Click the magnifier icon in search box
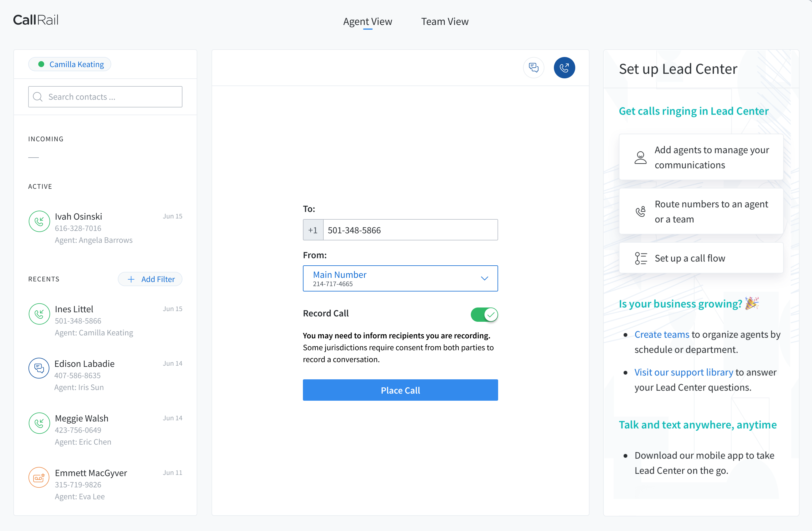This screenshot has height=531, width=812. (x=38, y=97)
